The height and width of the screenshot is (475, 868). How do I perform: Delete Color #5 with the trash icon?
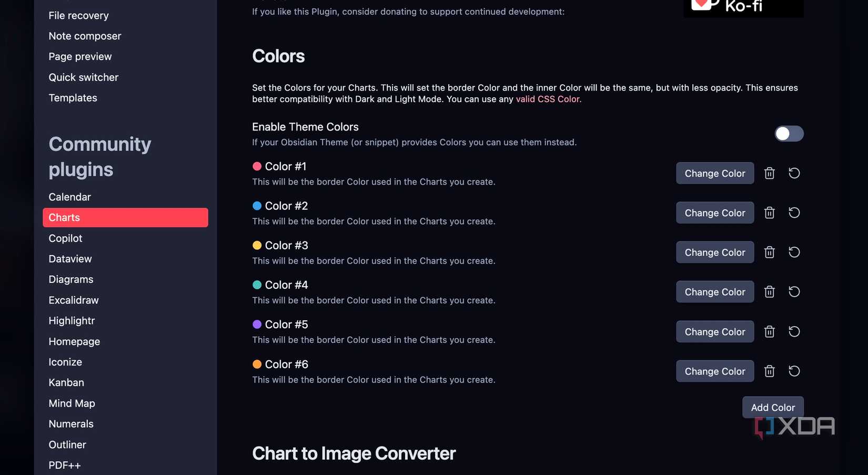pos(769,331)
